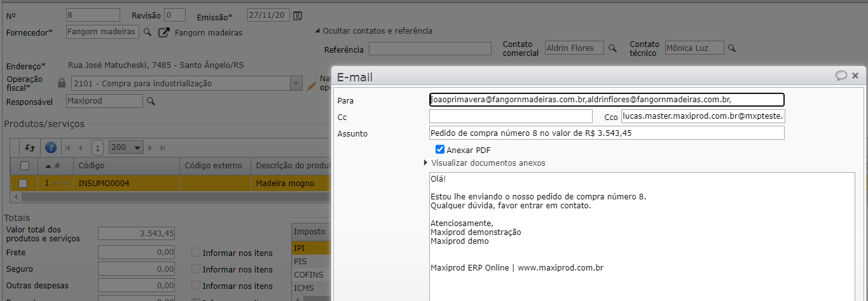868x301 pixels.
Task: Click the Madeira mogno description cell
Action: coord(291,184)
